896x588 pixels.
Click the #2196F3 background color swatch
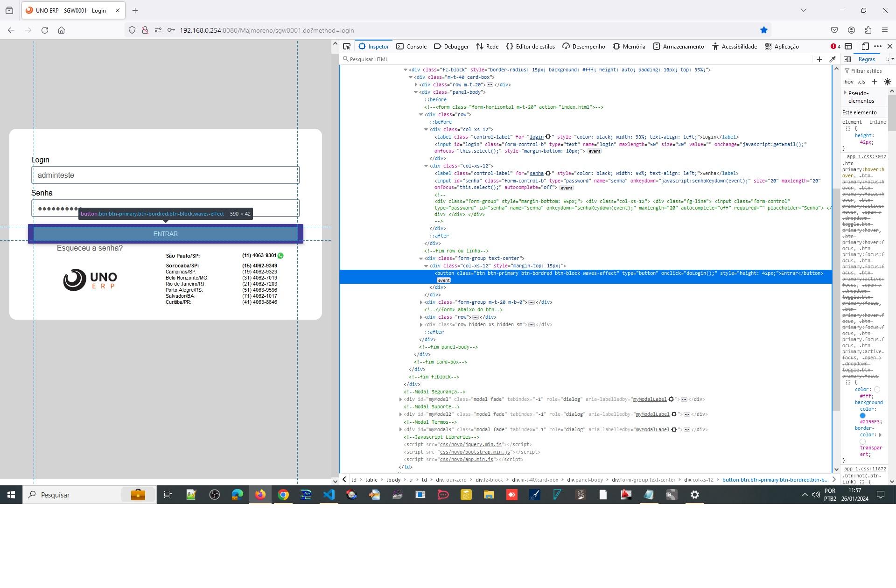point(862,415)
